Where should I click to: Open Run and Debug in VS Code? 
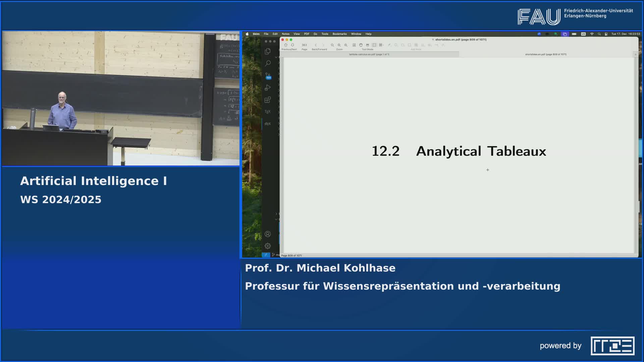pyautogui.click(x=268, y=87)
